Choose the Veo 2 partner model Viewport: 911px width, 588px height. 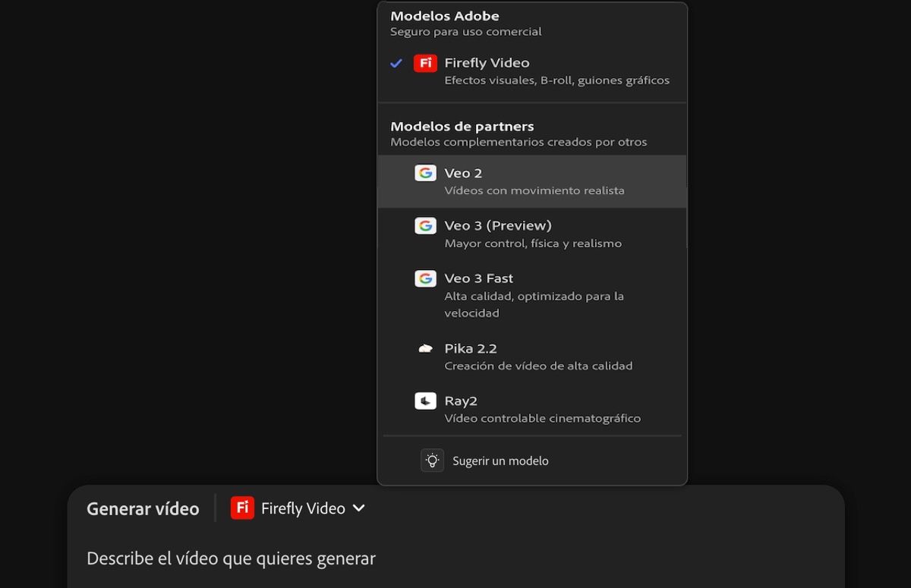click(x=532, y=181)
